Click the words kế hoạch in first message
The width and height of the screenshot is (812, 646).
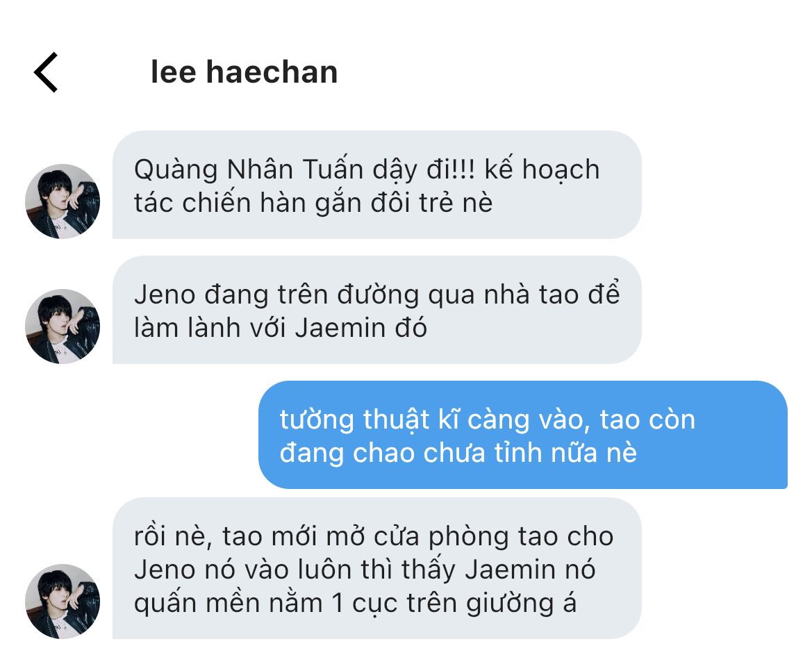[x=542, y=170]
